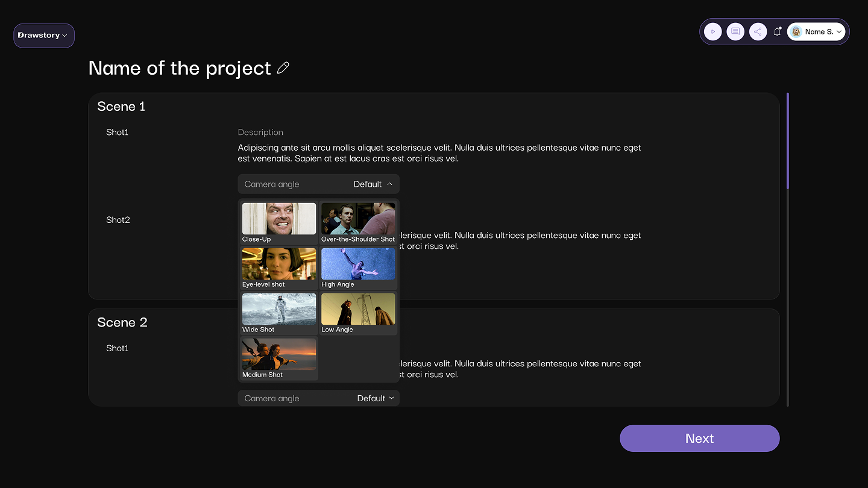868x488 pixels.
Task: Collapse the Shot1 Camera angle dropdown in Scene 1
Action: pos(318,184)
